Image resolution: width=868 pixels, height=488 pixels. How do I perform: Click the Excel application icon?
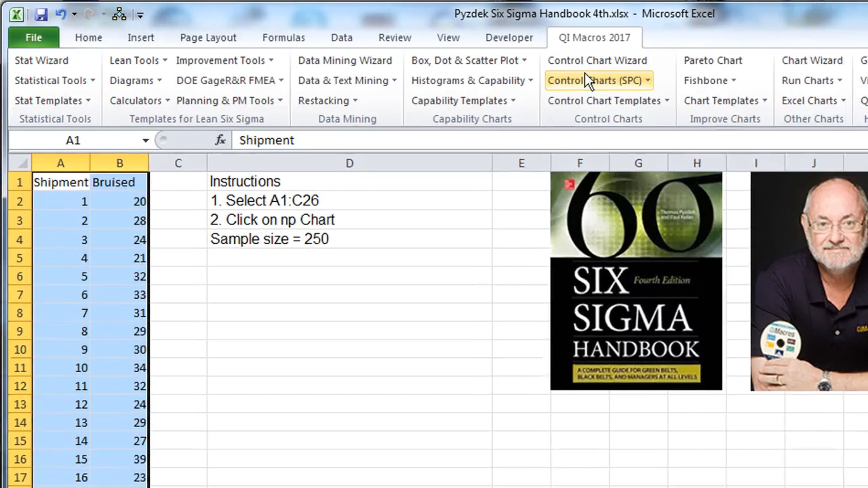(17, 15)
